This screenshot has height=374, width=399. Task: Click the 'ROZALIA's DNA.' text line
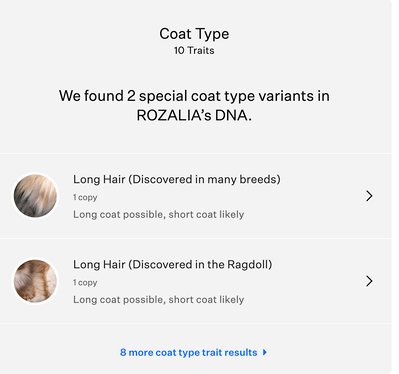coord(194,116)
